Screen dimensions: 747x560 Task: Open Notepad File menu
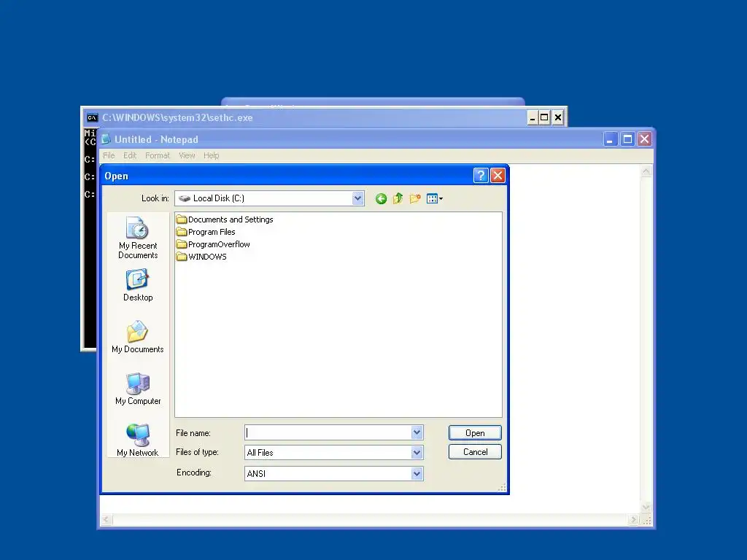click(109, 155)
